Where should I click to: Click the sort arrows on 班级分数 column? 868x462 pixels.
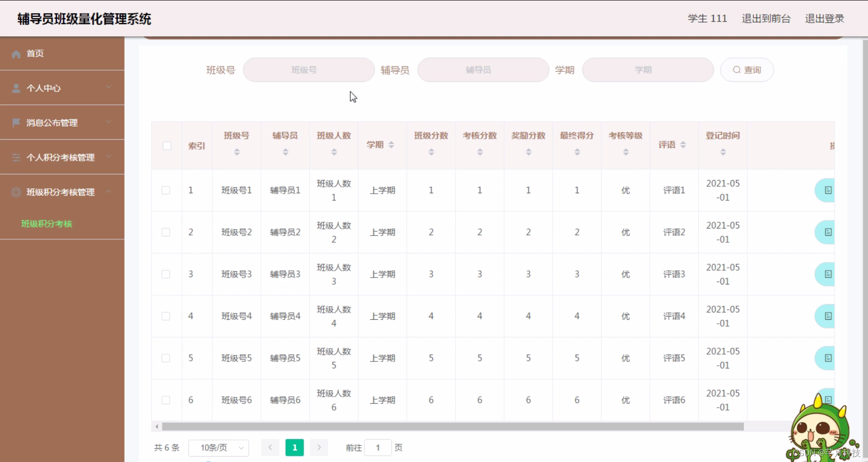(431, 152)
